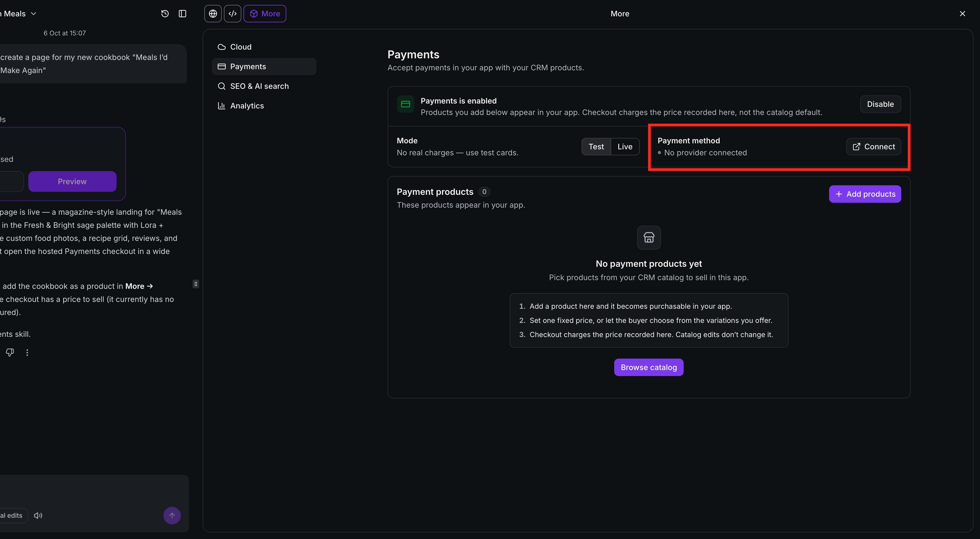Click Add products button
The image size is (980, 539).
coord(865,194)
